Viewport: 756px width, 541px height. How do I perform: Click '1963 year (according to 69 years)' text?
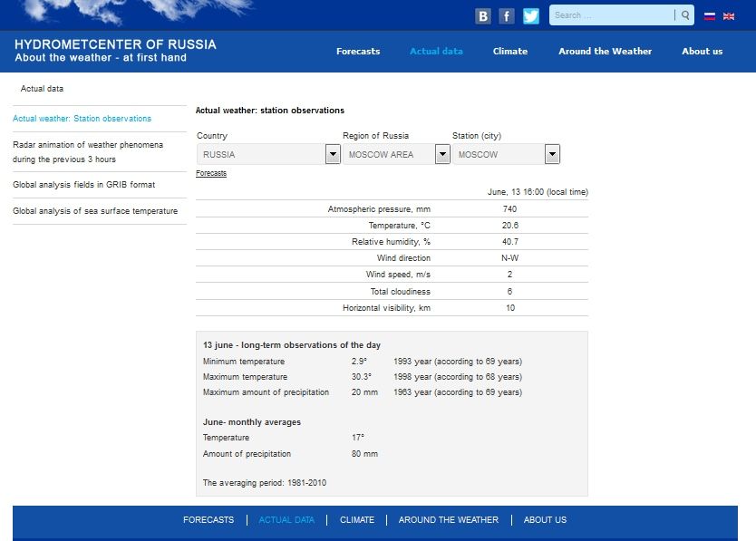tap(458, 392)
